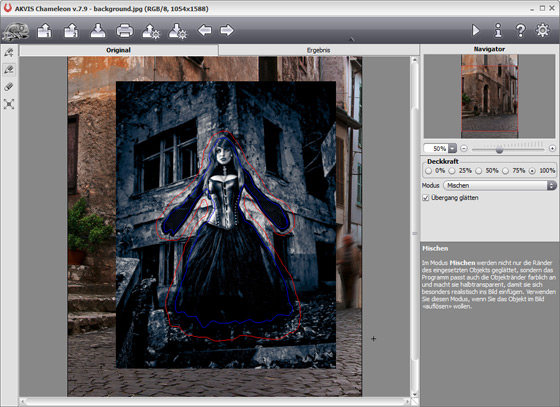Screen dimensions: 560x407
Task: Expand the 50% zoom dropdown
Action: pyautogui.click(x=452, y=148)
